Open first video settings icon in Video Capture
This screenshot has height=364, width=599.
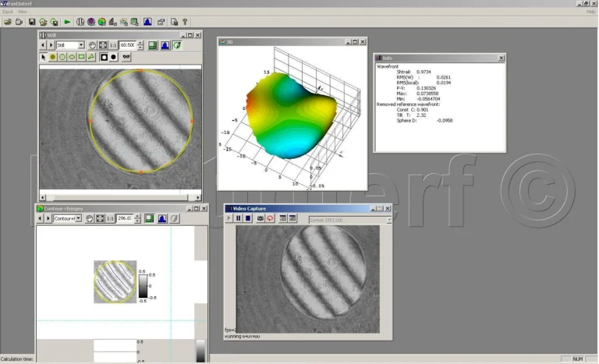pos(282,218)
